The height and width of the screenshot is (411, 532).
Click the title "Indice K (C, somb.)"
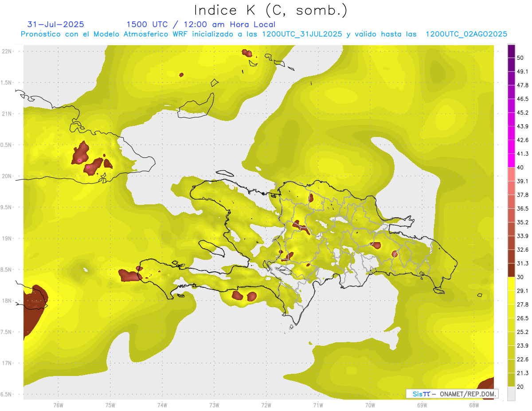click(270, 10)
